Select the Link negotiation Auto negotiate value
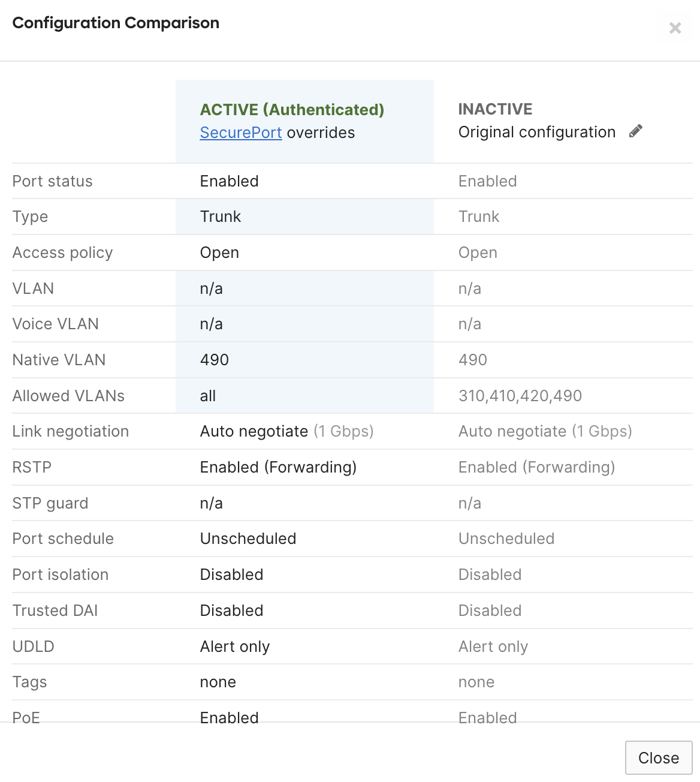The height and width of the screenshot is (782, 700). coord(254,431)
